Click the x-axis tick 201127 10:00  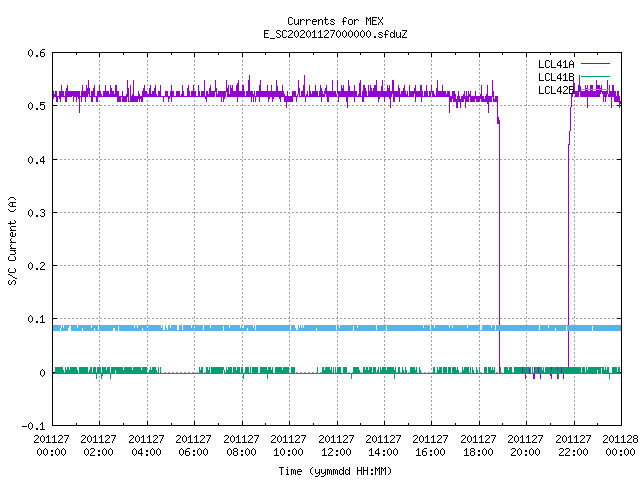click(288, 446)
